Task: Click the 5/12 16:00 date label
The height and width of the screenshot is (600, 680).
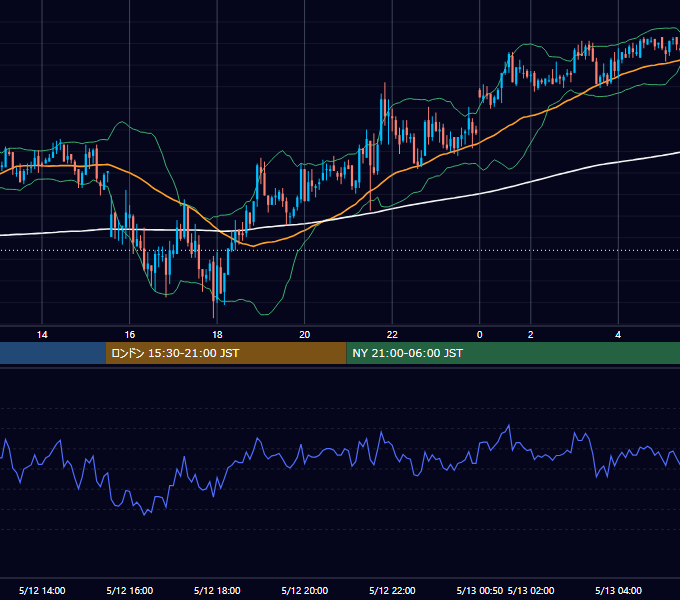Action: (x=130, y=590)
